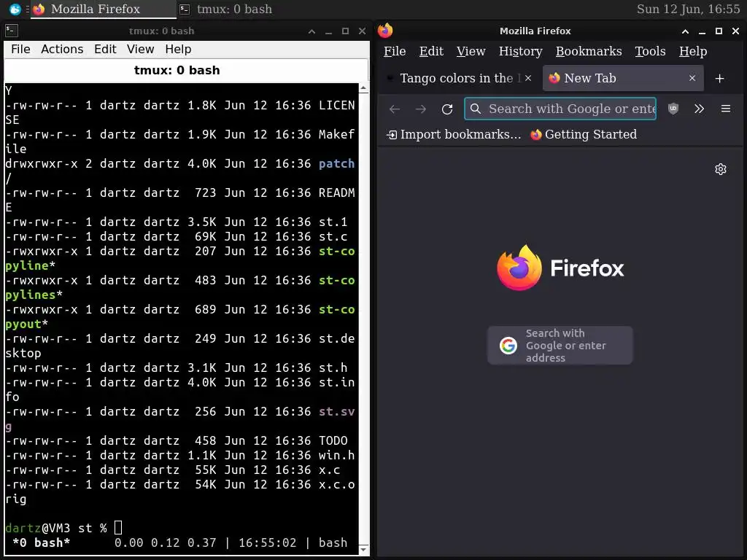
Task: Open a new tab with plus button
Action: [719, 79]
